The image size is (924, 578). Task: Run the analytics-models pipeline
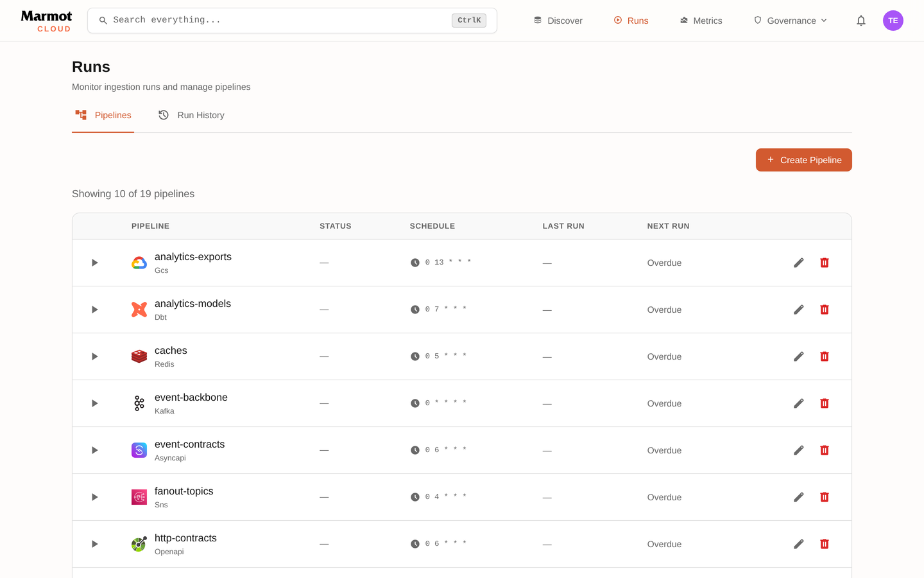pyautogui.click(x=95, y=310)
